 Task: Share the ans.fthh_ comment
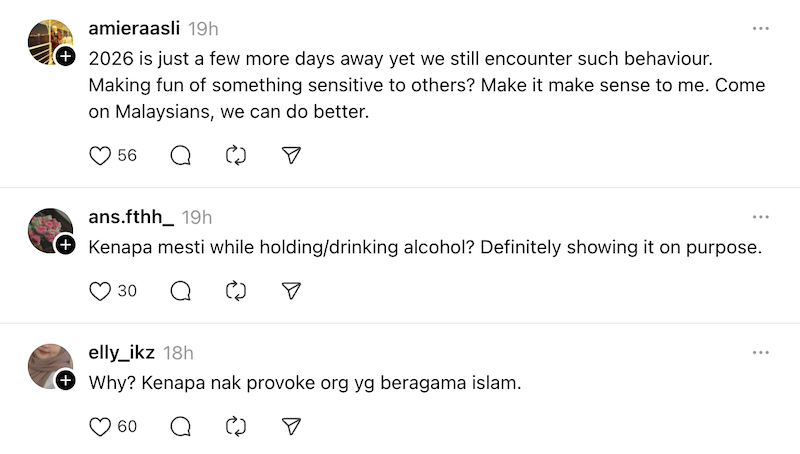[291, 291]
